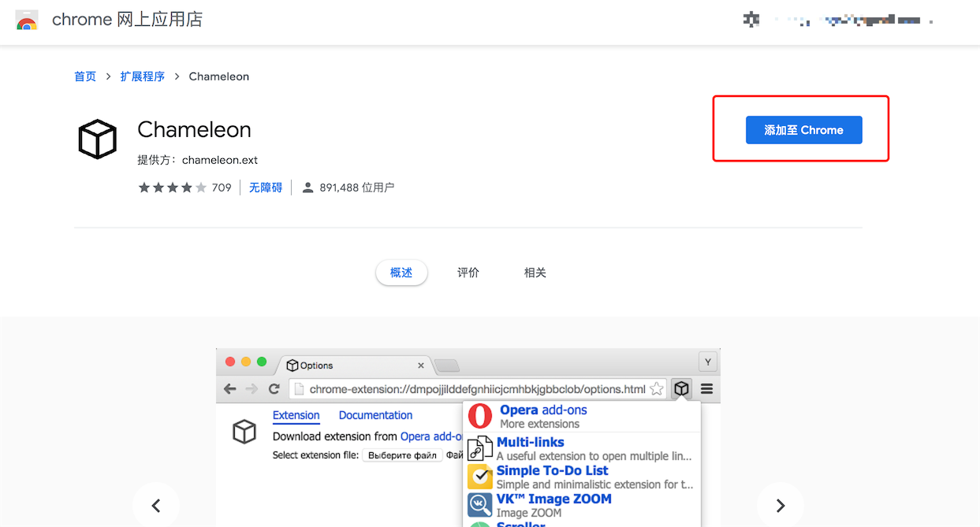Click the Multi-links icon in the popup
Viewport: 980px width, 527px height.
pyautogui.click(x=480, y=448)
